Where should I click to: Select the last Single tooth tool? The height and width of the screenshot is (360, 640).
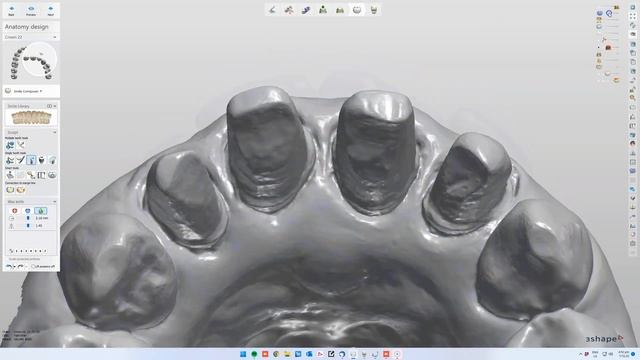(52, 160)
